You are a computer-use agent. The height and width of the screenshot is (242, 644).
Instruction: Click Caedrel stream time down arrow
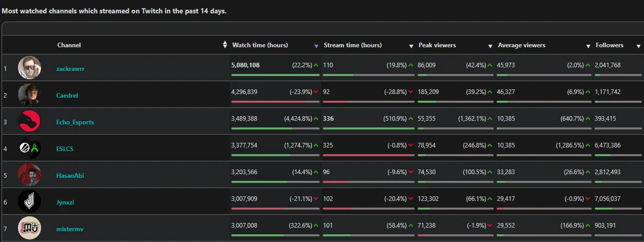[x=411, y=92]
